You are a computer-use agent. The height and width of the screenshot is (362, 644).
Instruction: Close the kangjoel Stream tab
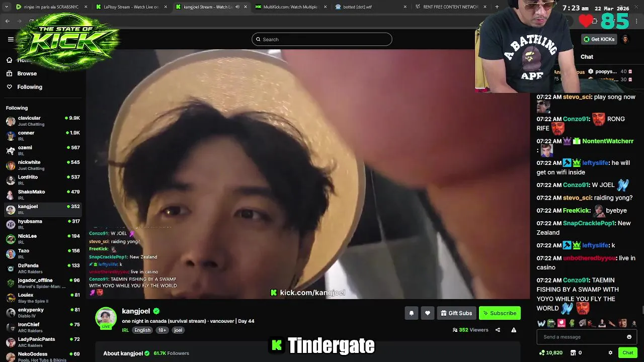click(246, 7)
